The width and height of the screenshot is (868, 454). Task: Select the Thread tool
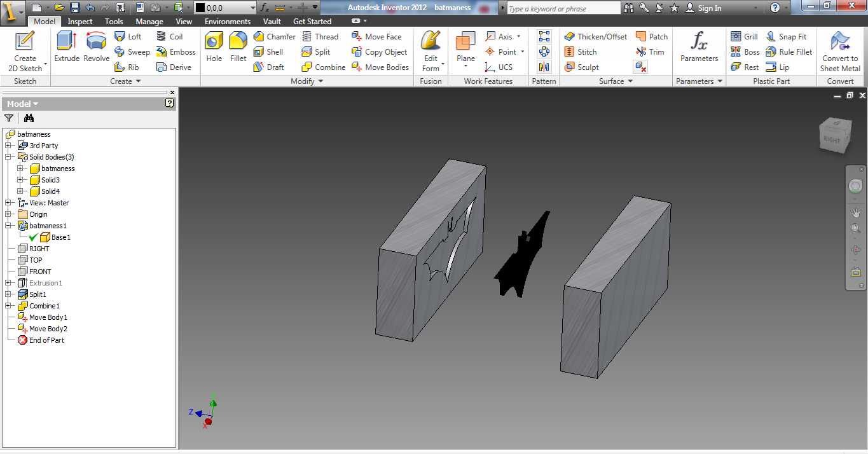[320, 37]
